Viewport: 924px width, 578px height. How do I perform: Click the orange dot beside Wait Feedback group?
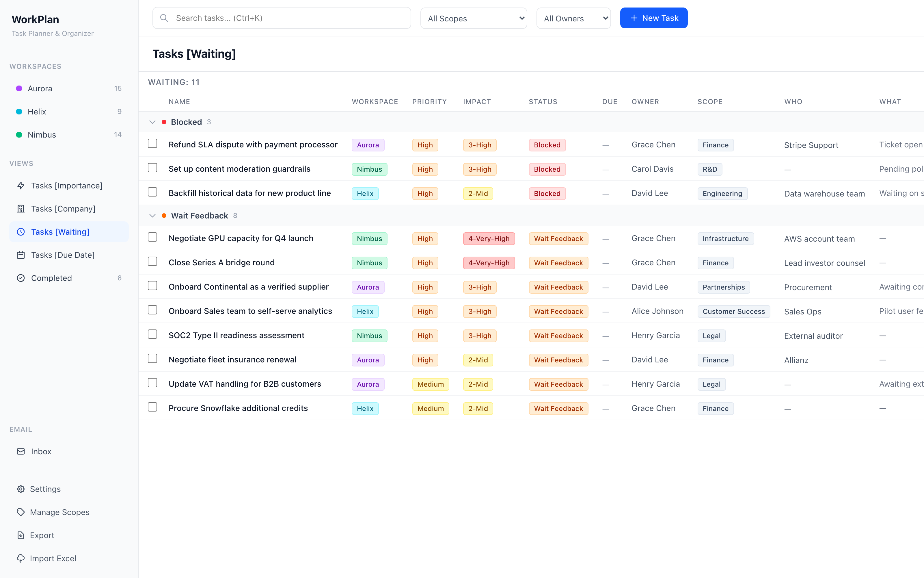pyautogui.click(x=164, y=216)
